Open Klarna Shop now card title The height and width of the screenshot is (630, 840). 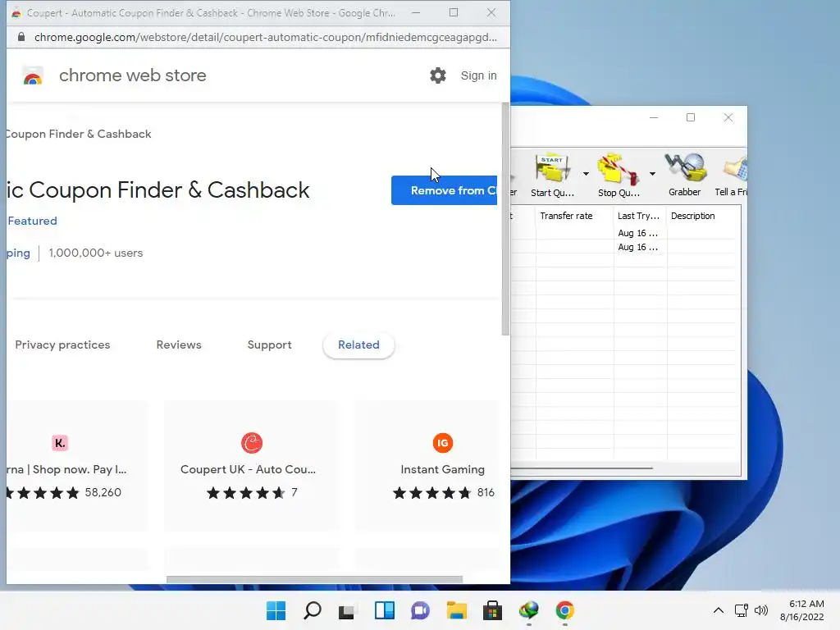[66, 469]
